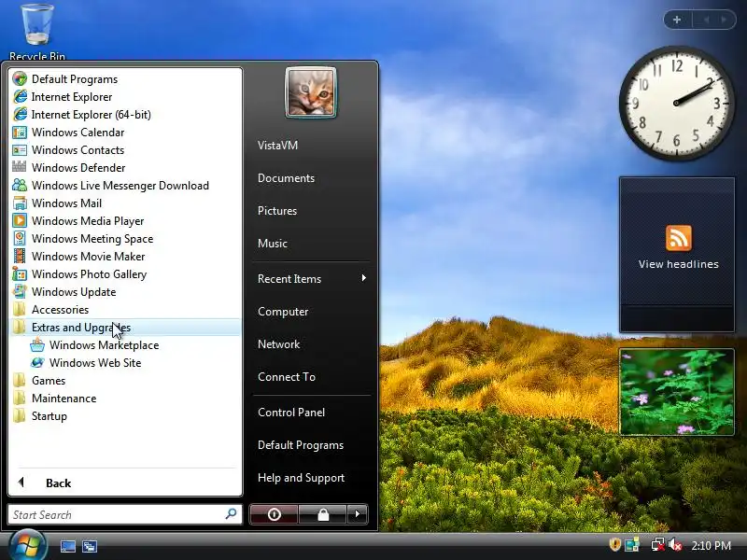Launch Windows Mail icon
Screen dimensions: 747x560
pyautogui.click(x=20, y=203)
